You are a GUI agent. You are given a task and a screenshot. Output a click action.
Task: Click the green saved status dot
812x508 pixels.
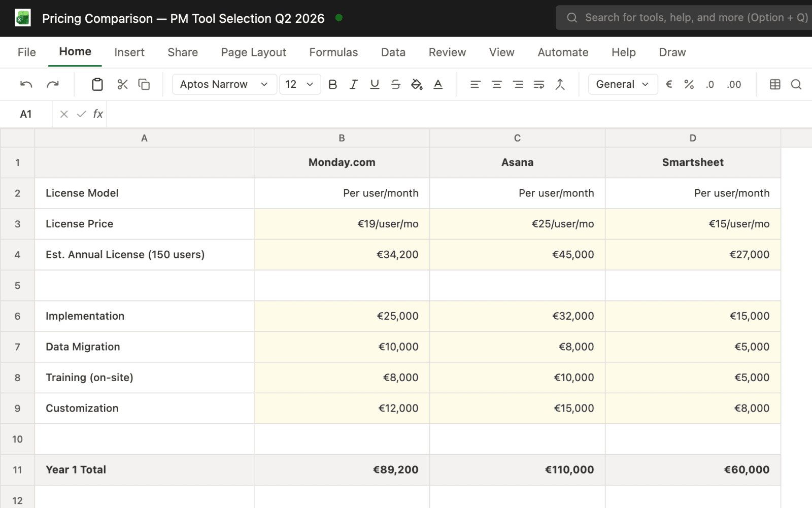[x=339, y=18]
